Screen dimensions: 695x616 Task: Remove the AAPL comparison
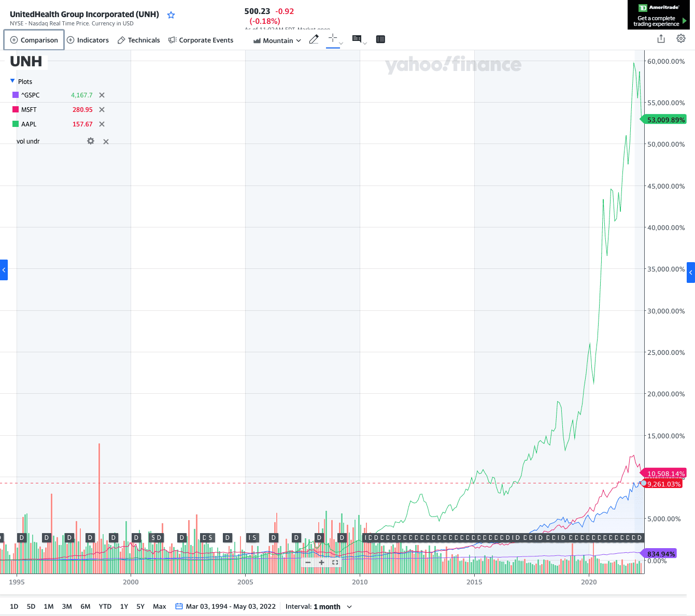tap(102, 124)
